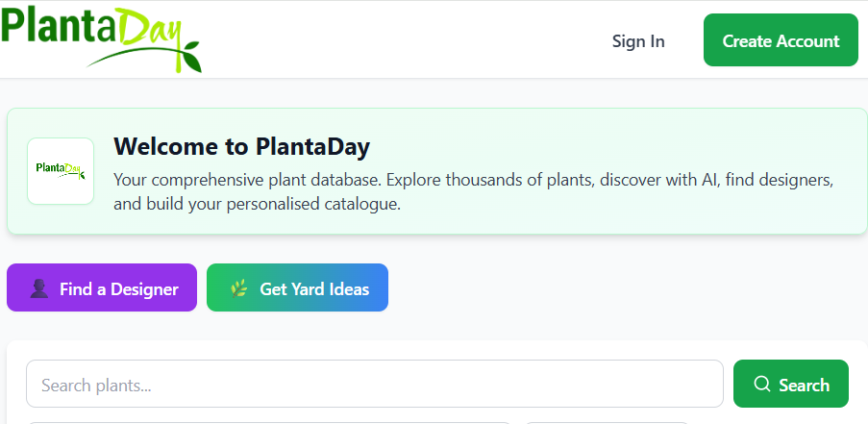The image size is (868, 424).
Task: Click the PlantaDay logo in the header
Action: 101,38
